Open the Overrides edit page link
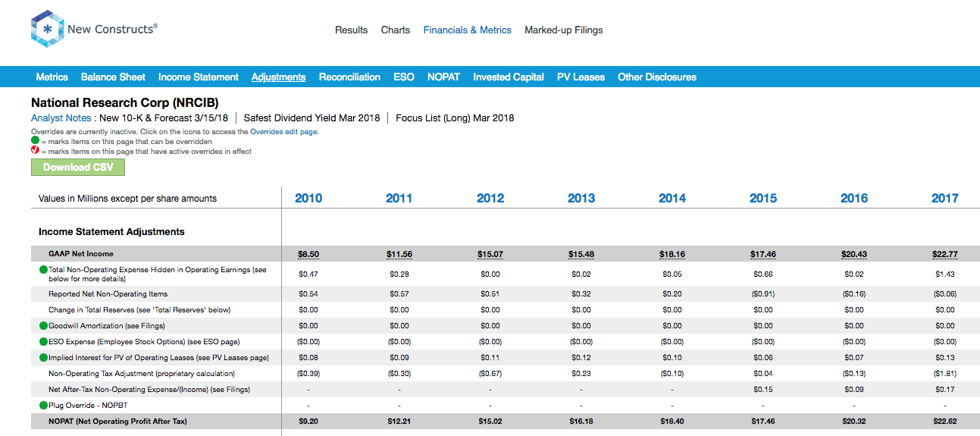The height and width of the screenshot is (436, 980). (x=284, y=132)
